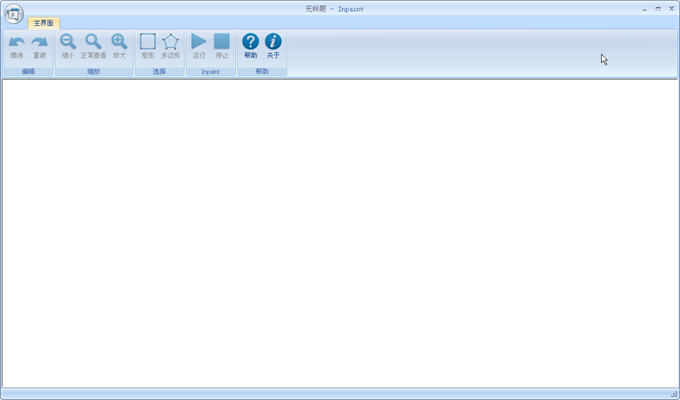This screenshot has height=400, width=680.
Task: Open the round application menu button
Action: (x=14, y=14)
